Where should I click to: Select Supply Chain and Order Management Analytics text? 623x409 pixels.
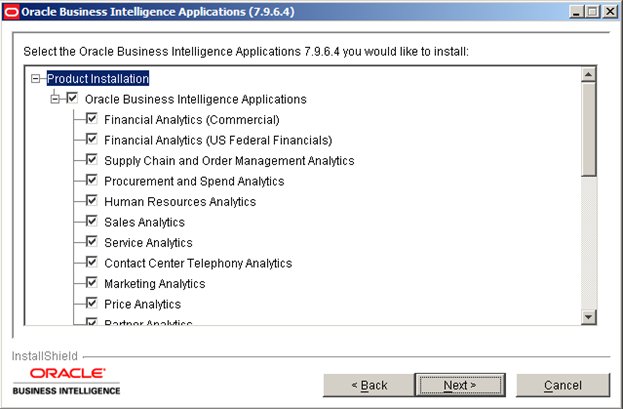229,161
